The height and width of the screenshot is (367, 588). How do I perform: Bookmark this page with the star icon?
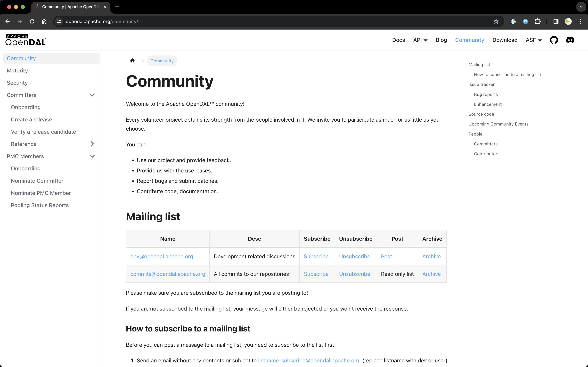pyautogui.click(x=496, y=21)
